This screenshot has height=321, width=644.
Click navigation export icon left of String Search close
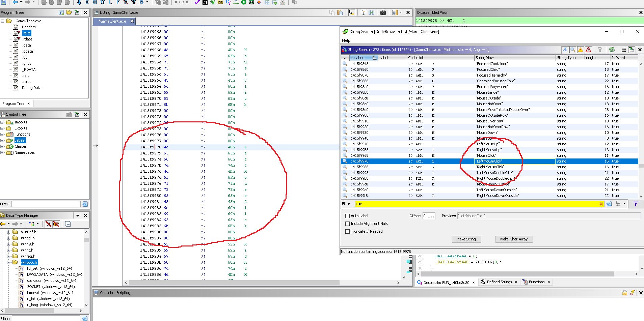click(632, 50)
